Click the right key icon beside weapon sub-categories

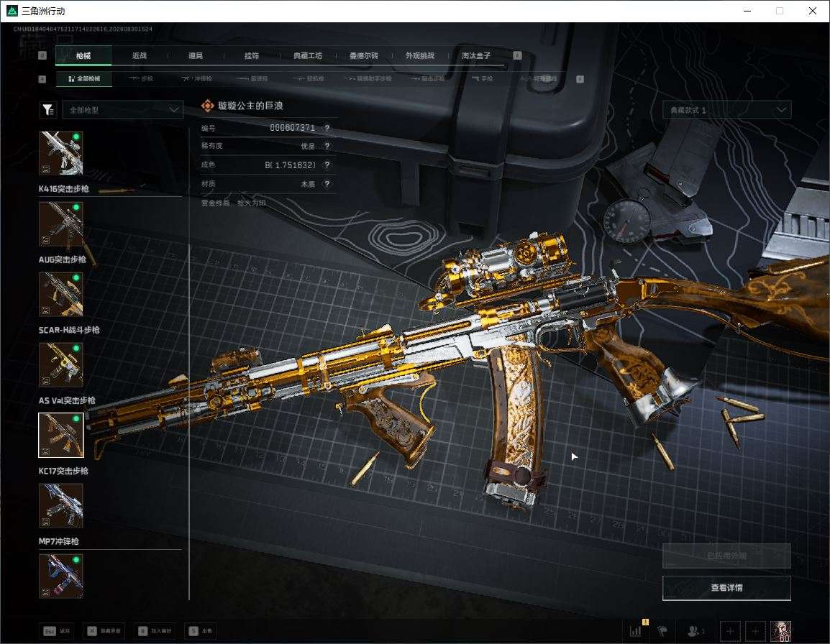[x=580, y=79]
